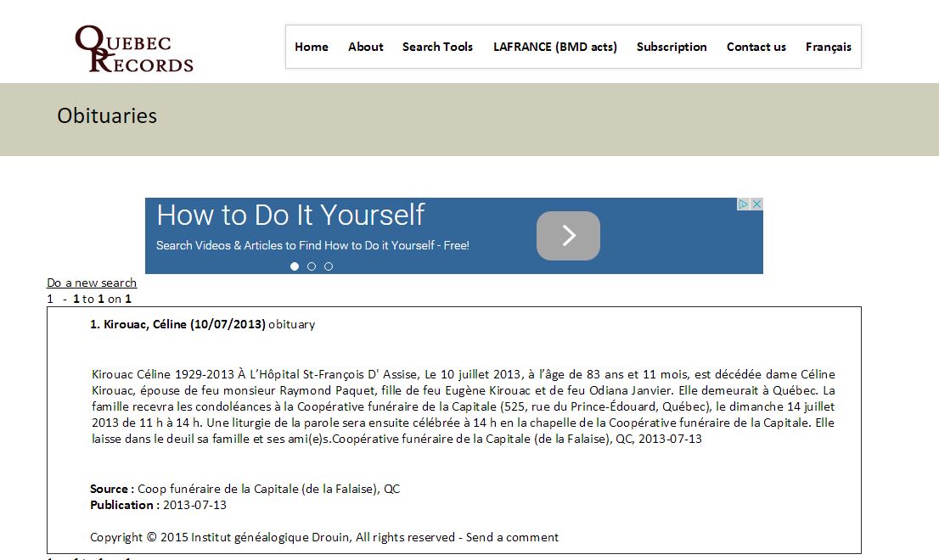Click the Send a comment link

point(512,537)
